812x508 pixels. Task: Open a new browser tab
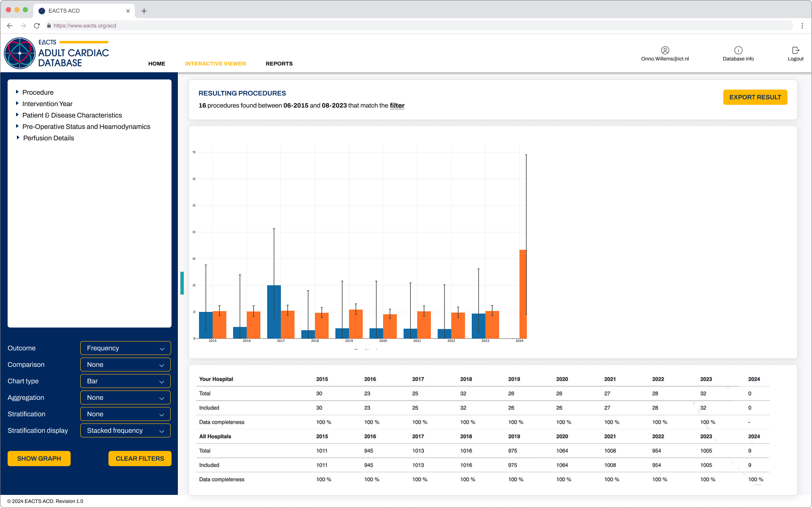[x=144, y=11]
